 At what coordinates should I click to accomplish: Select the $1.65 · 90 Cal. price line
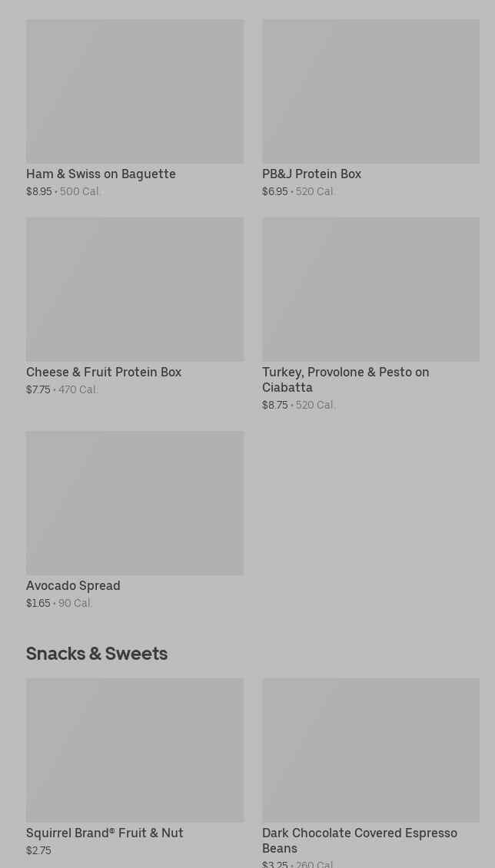(59, 604)
